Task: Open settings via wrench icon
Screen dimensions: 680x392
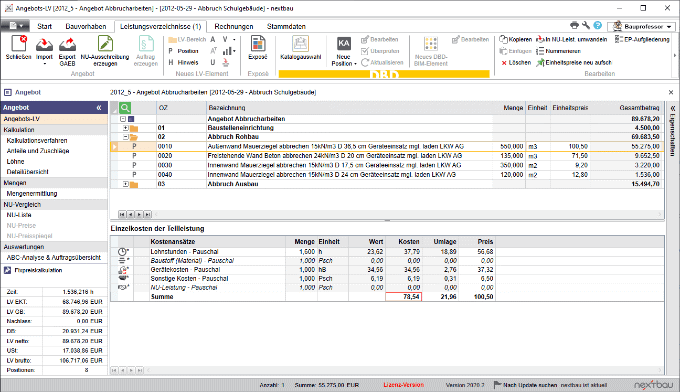Action: [x=586, y=26]
